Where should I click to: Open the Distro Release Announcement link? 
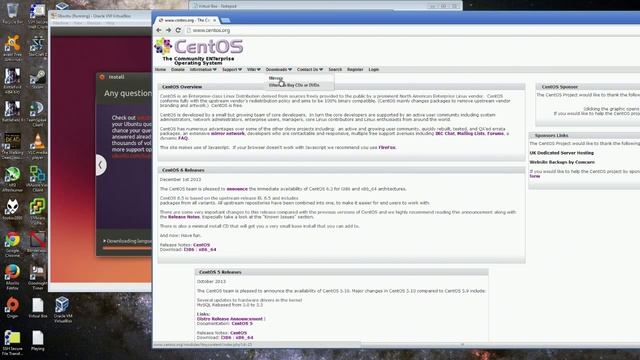coord(230,319)
